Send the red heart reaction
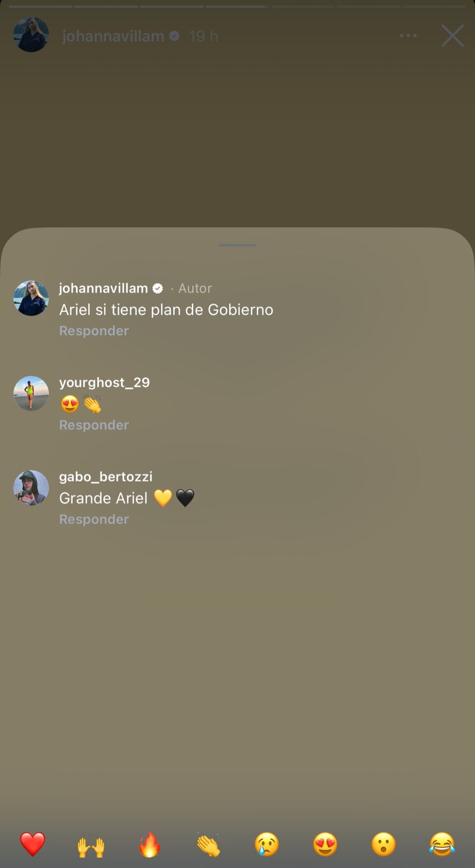The width and height of the screenshot is (475, 868). point(33,844)
